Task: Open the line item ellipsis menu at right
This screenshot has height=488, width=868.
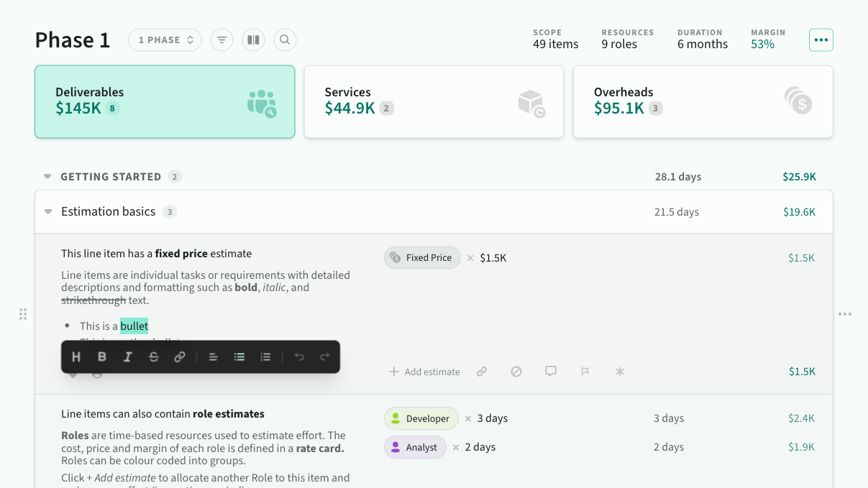Action: (x=845, y=314)
